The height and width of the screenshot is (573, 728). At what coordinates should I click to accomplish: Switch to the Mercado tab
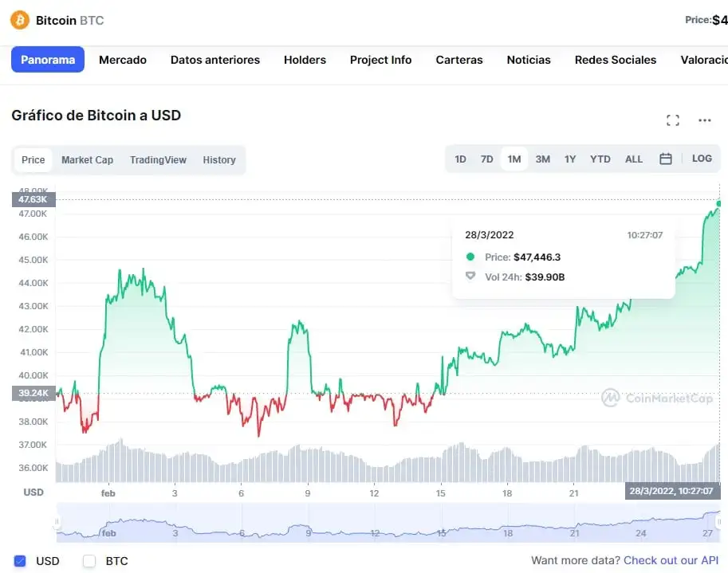[x=122, y=59]
